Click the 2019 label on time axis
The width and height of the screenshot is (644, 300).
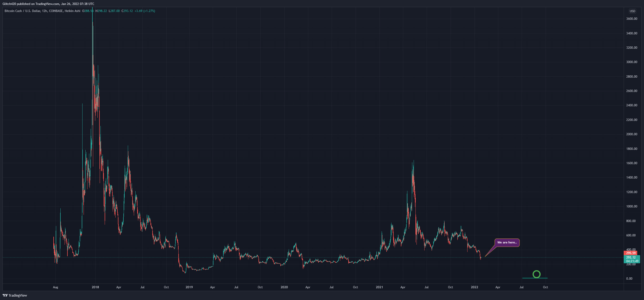[x=189, y=287]
